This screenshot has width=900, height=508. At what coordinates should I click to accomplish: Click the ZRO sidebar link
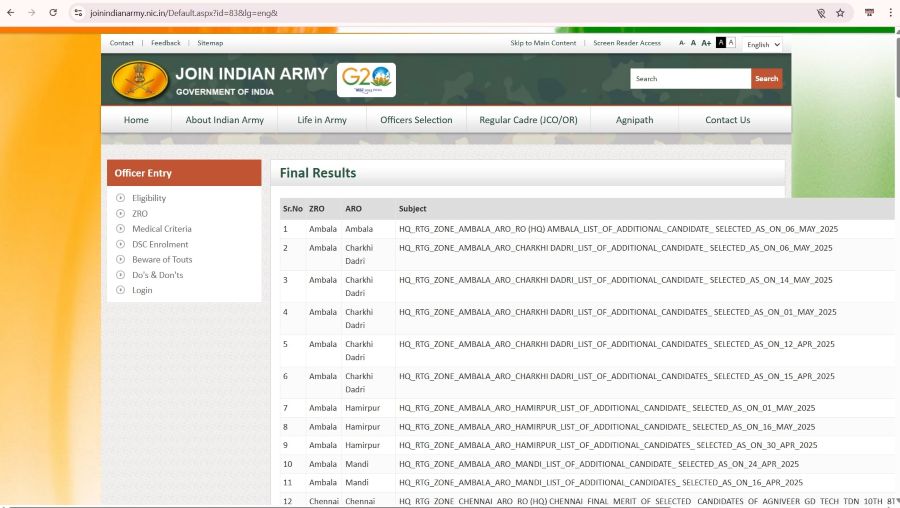(140, 214)
